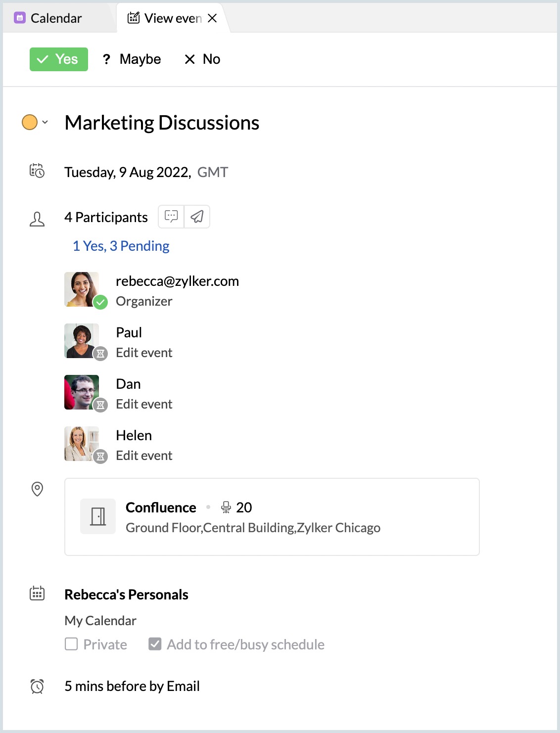This screenshot has width=560, height=733.
Task: Respond Maybe to the invitation
Action: (x=132, y=59)
